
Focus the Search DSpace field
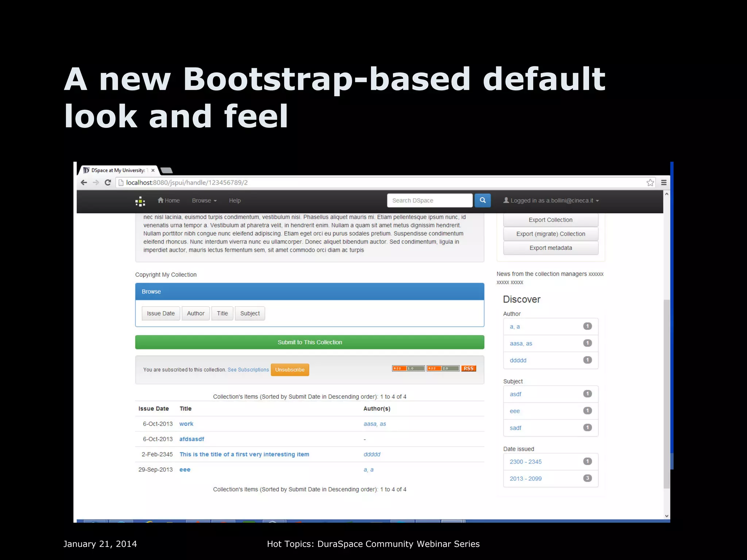coord(430,201)
